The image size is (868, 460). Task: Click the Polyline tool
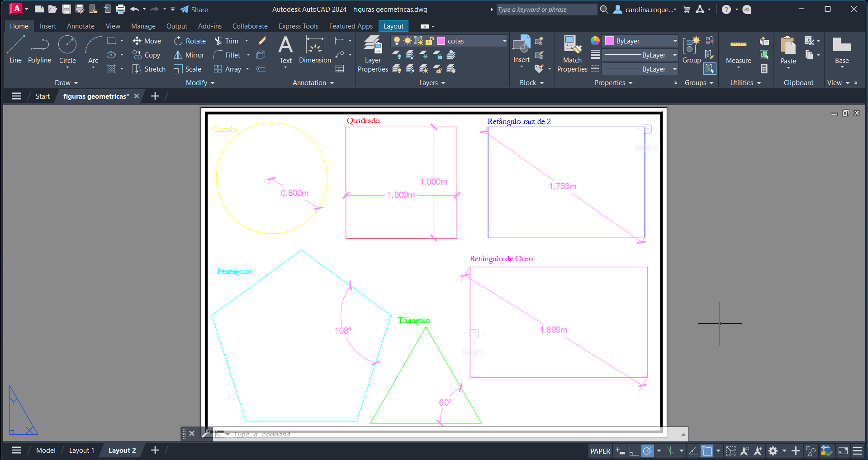[x=39, y=50]
